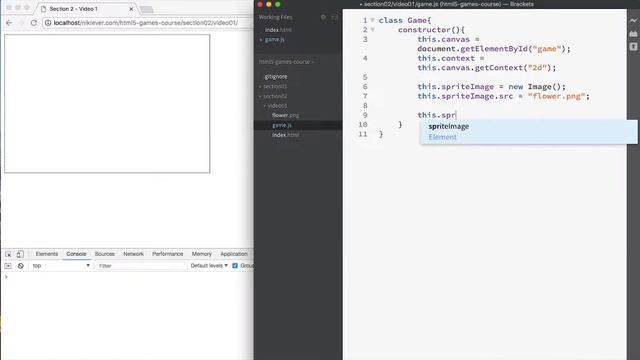Toggle device toolbar icon in DevTools
Image resolution: width=640 pixels, height=360 pixels.
(20, 254)
